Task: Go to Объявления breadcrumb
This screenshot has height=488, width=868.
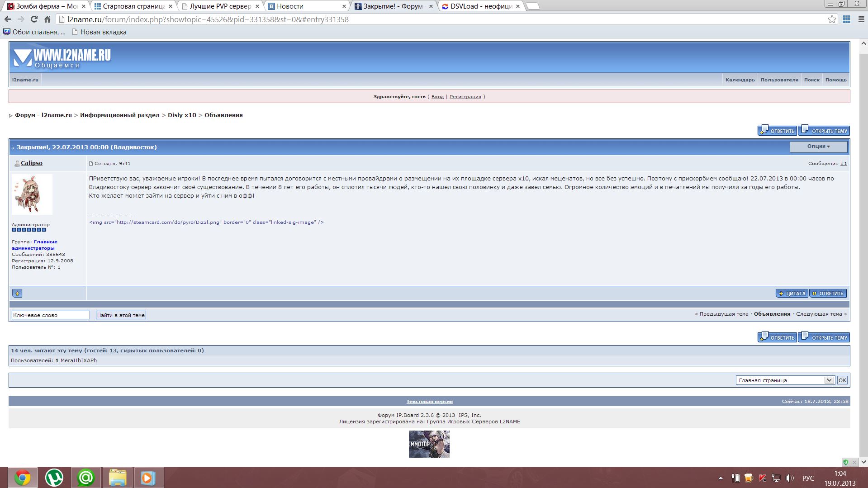Action: click(223, 115)
